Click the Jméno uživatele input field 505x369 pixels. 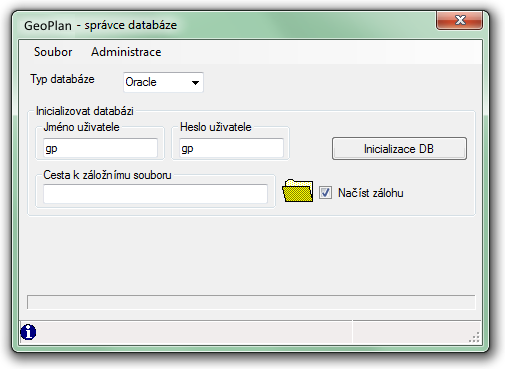coord(100,148)
